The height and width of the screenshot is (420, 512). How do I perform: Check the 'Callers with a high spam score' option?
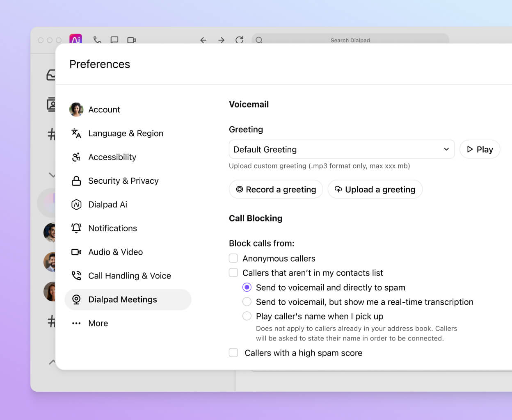click(x=233, y=352)
